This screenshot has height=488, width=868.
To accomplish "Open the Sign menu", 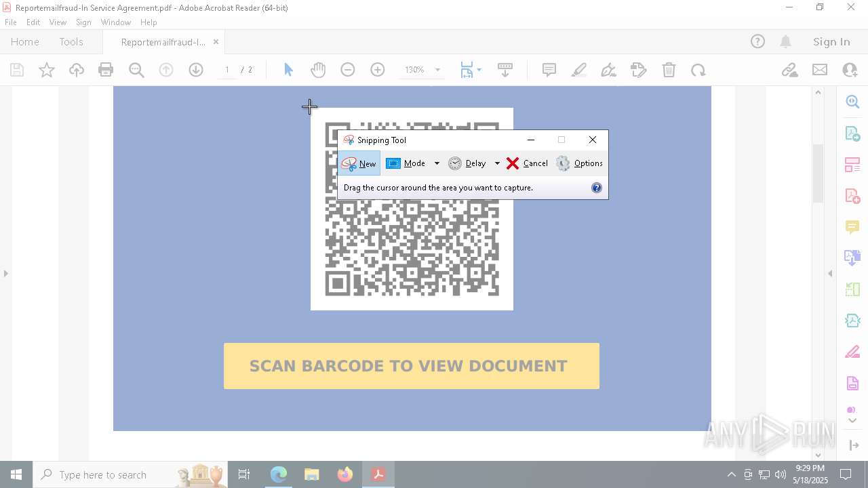I will point(83,22).
